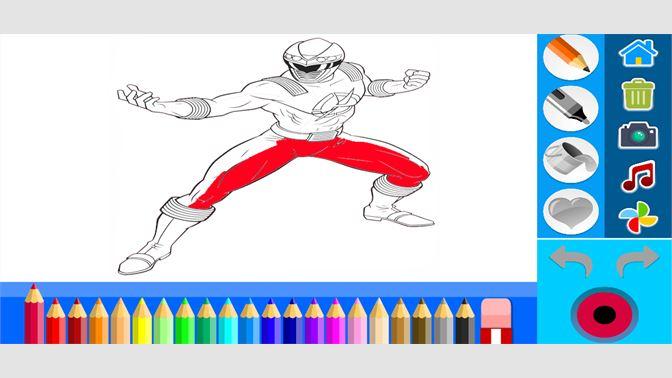Choose the bright green colored pencil
672x378 pixels.
185,321
